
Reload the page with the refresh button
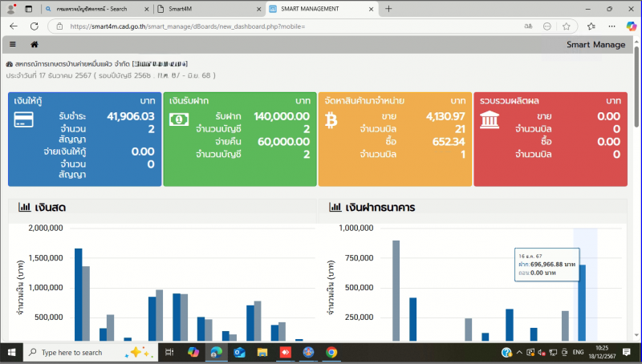click(35, 26)
